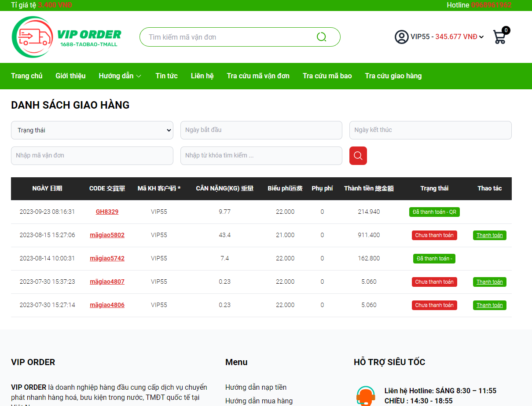Click the magnifier icon in top search bar
This screenshot has width=532, height=406.
click(x=321, y=37)
